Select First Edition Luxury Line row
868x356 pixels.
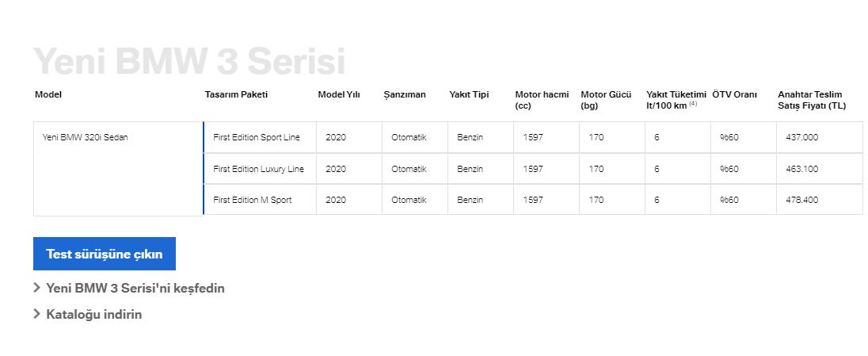(x=533, y=169)
